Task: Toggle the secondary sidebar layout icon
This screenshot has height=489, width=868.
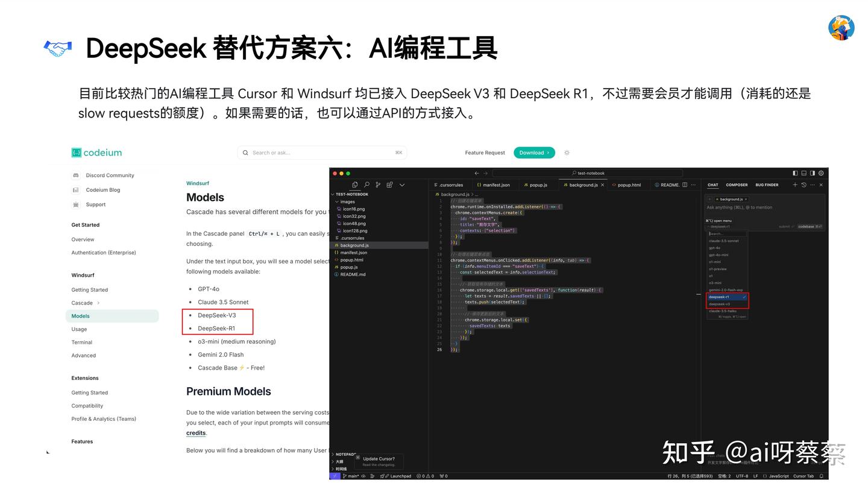Action: [x=813, y=173]
